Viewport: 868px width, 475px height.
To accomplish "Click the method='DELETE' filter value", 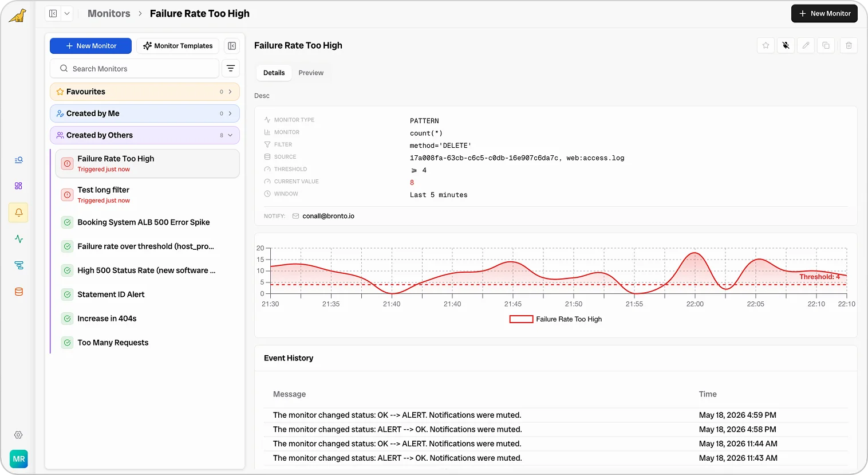I will tap(440, 146).
